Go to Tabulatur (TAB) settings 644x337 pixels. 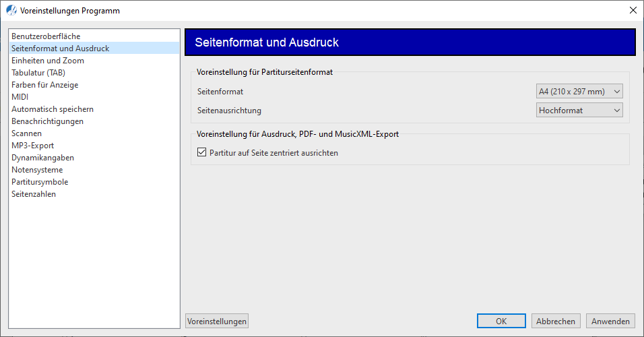pyautogui.click(x=38, y=73)
